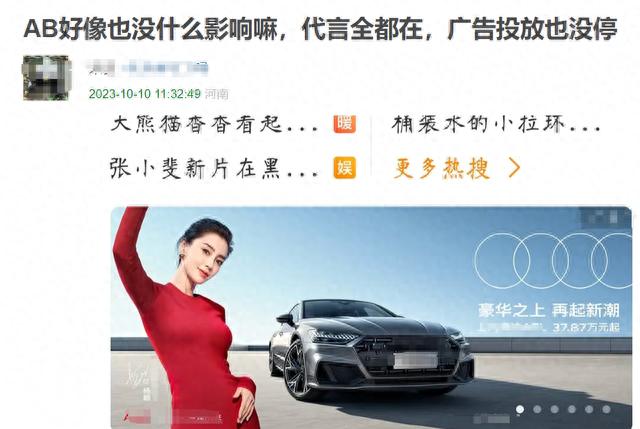
Task: Click the blurred license plate on the car
Action: [415, 361]
